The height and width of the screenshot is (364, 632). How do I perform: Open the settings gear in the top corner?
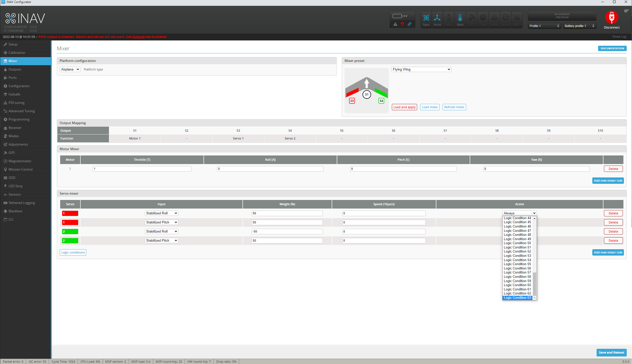[x=626, y=11]
